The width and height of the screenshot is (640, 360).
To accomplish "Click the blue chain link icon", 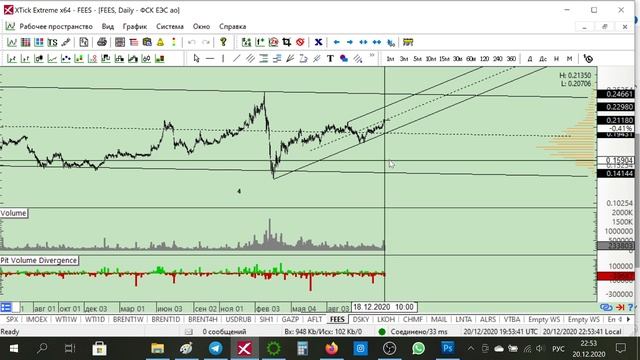I will [606, 307].
